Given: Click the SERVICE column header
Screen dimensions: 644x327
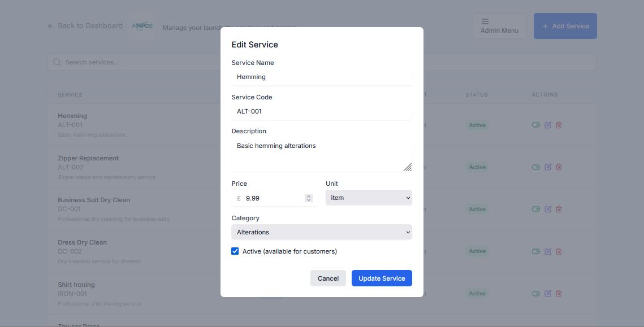Looking at the screenshot, I should pyautogui.click(x=70, y=94).
